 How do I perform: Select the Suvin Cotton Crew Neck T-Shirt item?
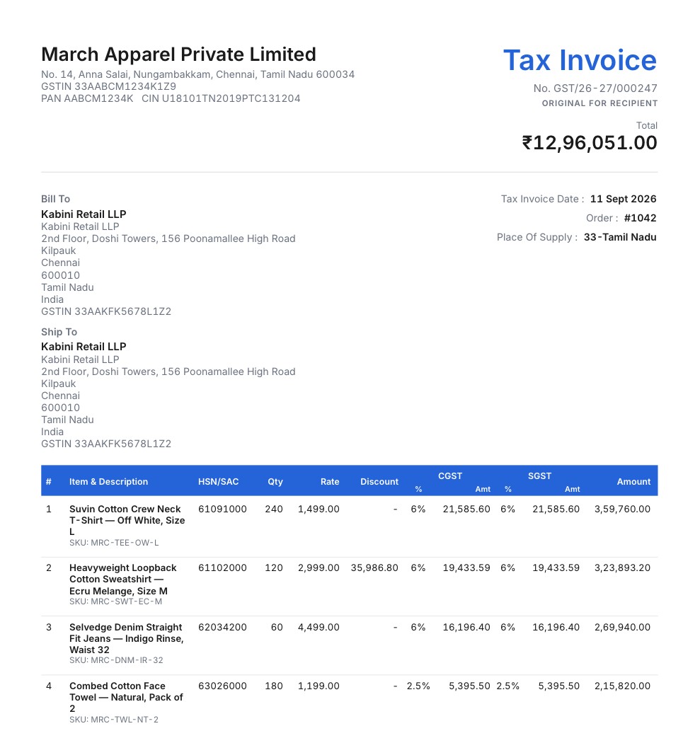click(127, 520)
